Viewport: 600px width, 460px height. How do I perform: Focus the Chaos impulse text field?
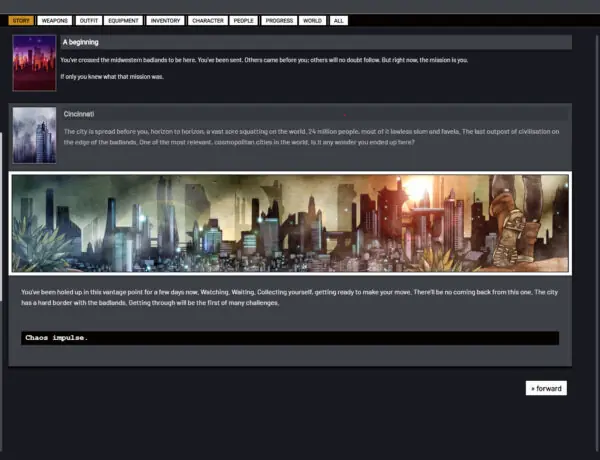click(x=290, y=338)
